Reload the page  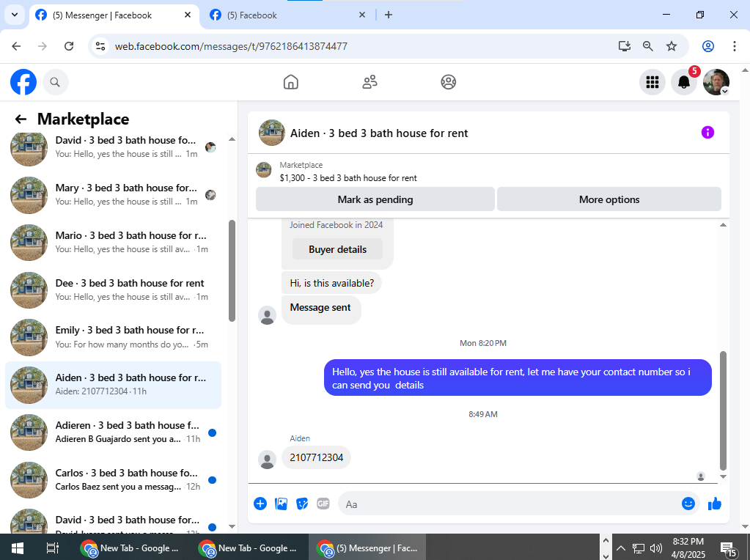coord(69,46)
